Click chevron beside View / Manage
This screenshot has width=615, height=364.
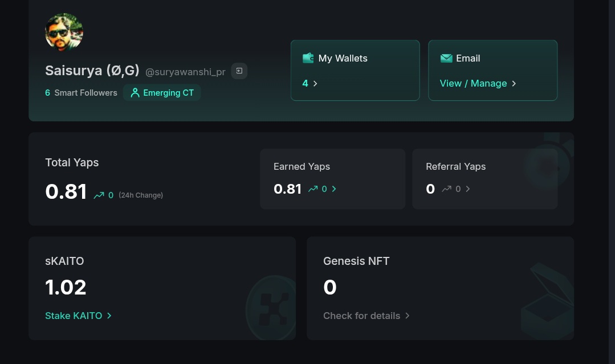(x=514, y=84)
